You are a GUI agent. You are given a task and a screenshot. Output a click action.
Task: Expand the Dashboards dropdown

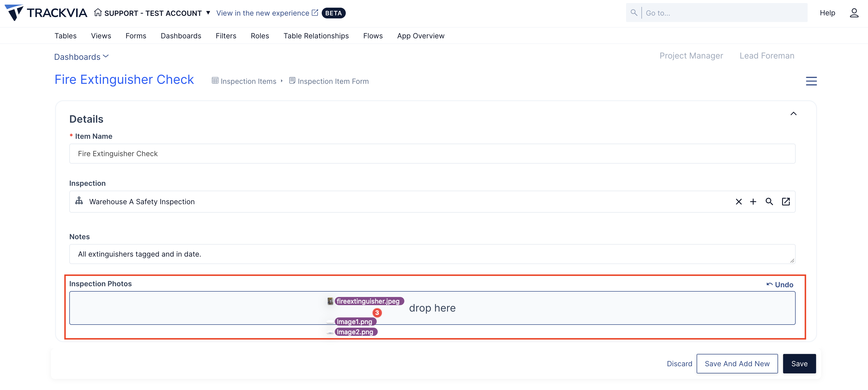(82, 57)
